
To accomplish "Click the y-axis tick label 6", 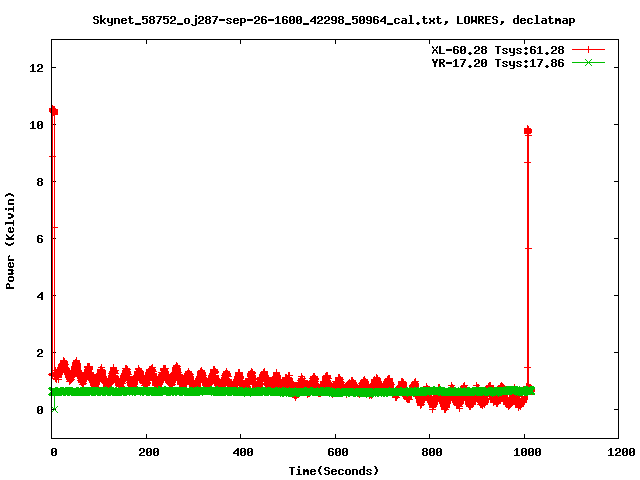I will (40, 239).
